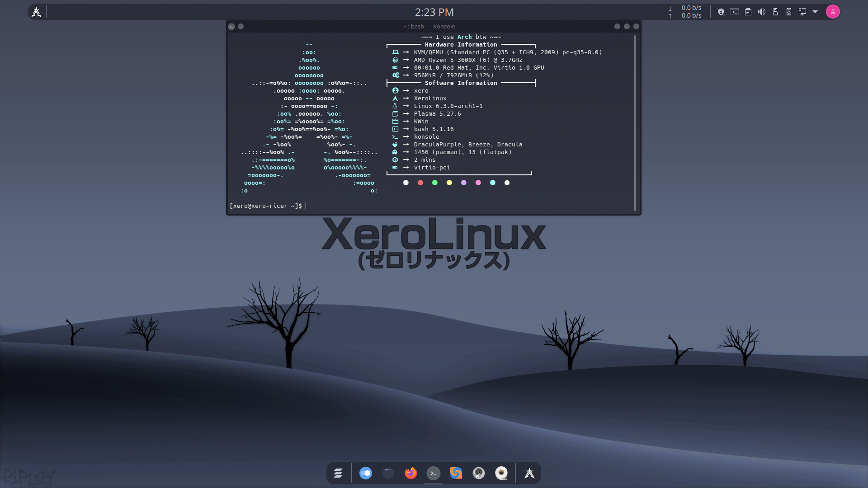
Task: Open the clipboard tray icon
Action: [x=748, y=12]
